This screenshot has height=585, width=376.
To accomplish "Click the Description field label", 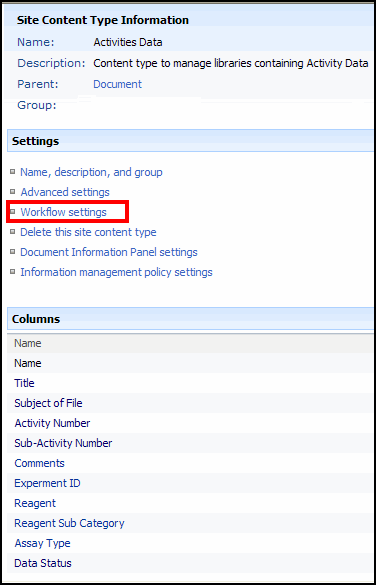I will click(x=51, y=63).
